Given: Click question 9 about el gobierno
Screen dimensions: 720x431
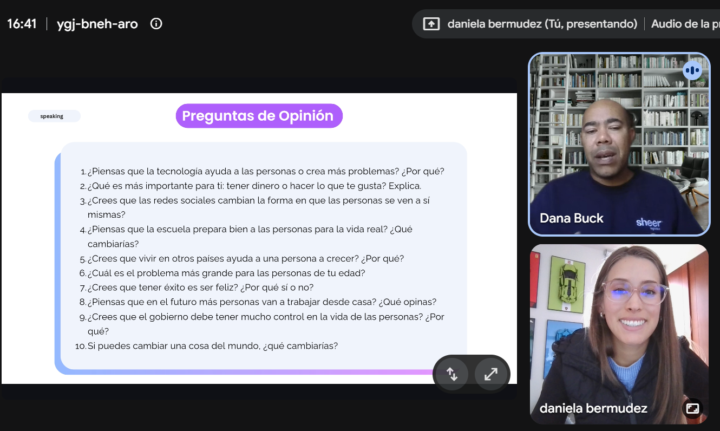Looking at the screenshot, I should coord(262,324).
